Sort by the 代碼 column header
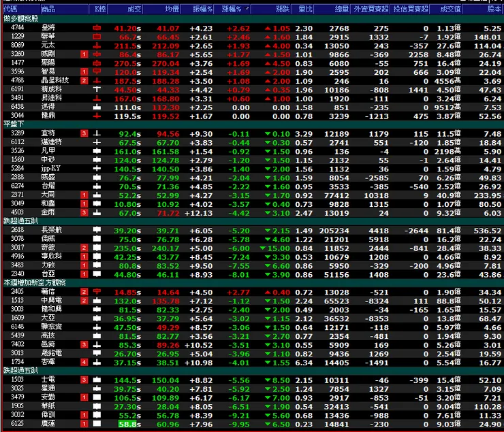Viewport: 504px width, 432px height. coord(21,10)
